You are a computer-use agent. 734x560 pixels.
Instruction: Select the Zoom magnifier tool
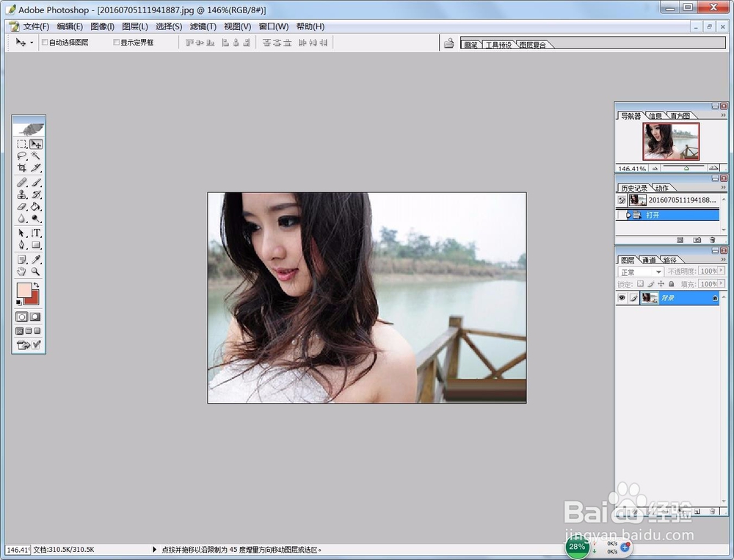tap(36, 272)
